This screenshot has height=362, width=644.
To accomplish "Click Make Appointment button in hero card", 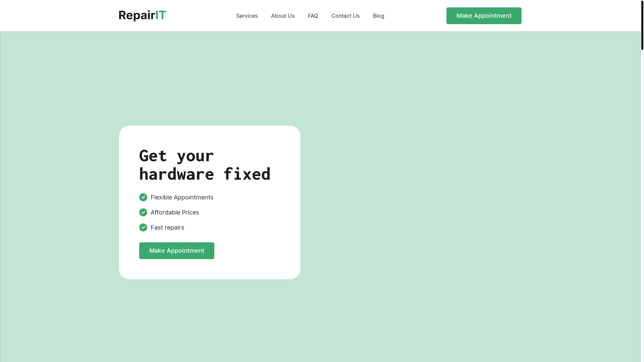I will pyautogui.click(x=177, y=251).
